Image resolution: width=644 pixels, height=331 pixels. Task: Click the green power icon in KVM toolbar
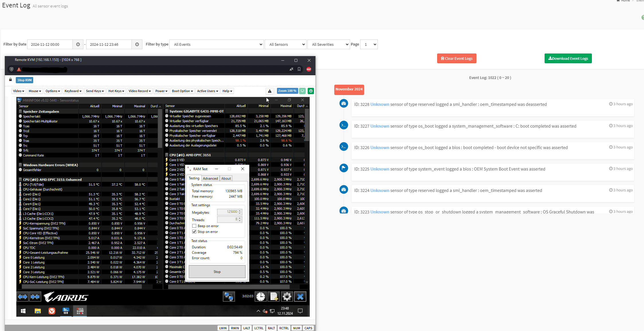pos(311,91)
